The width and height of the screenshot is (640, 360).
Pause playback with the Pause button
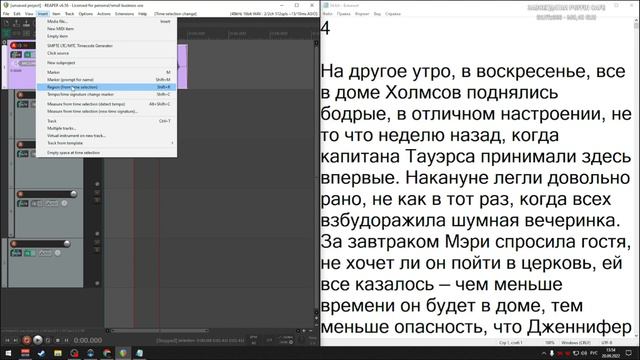(x=67, y=340)
